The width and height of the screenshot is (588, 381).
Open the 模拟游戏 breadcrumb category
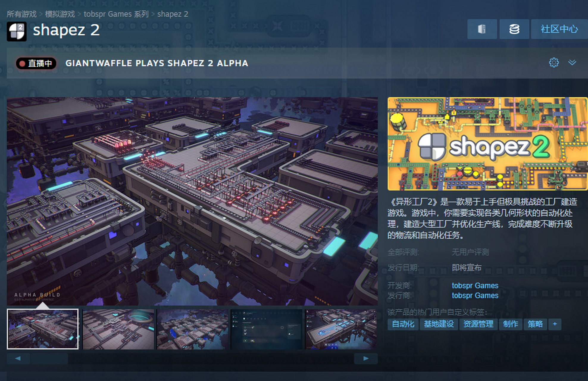[x=60, y=14]
